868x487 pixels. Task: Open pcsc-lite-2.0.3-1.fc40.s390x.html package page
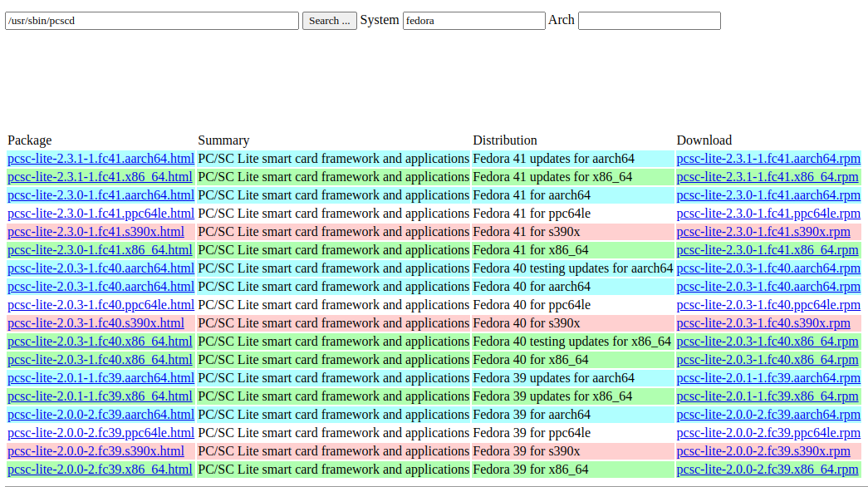pos(96,323)
